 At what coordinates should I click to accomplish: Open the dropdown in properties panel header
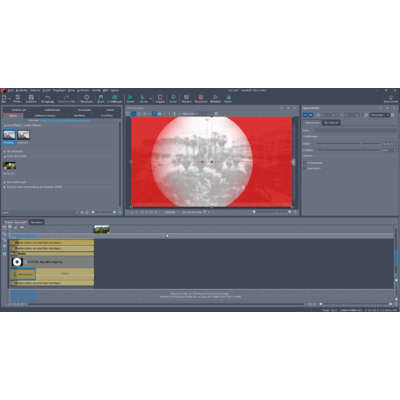pos(380,115)
